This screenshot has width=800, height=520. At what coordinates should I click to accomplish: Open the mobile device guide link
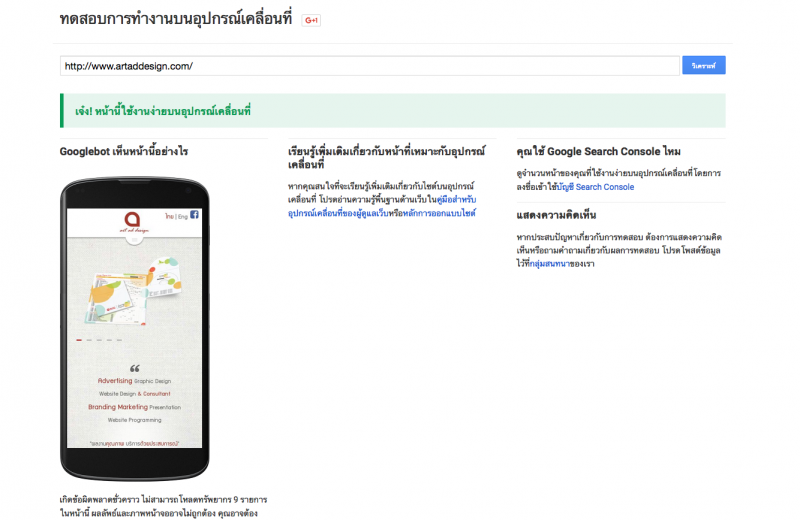382,206
